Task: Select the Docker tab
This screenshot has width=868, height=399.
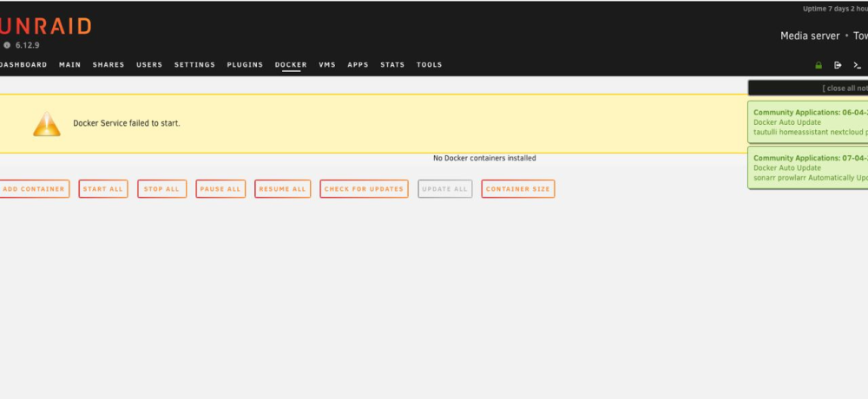Action: pos(291,65)
